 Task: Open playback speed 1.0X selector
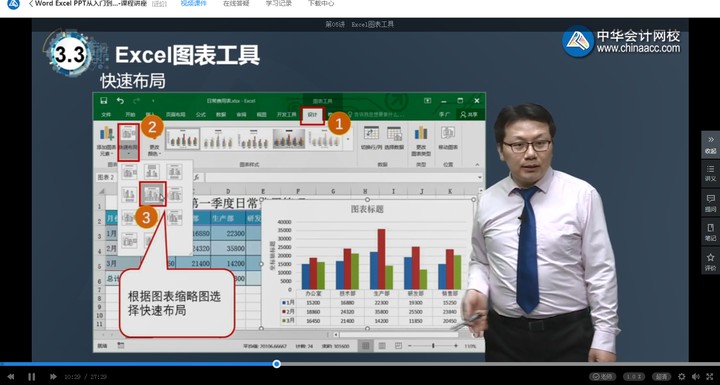coord(634,377)
